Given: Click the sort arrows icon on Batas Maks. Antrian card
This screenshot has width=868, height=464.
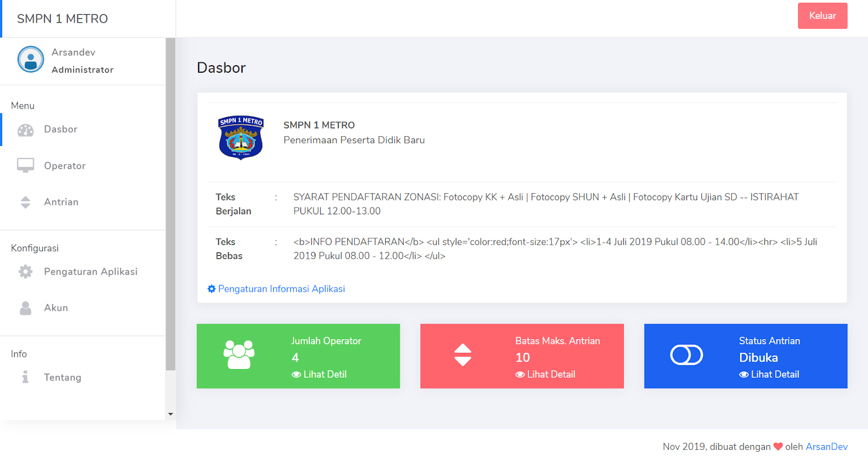Looking at the screenshot, I should 463,355.
